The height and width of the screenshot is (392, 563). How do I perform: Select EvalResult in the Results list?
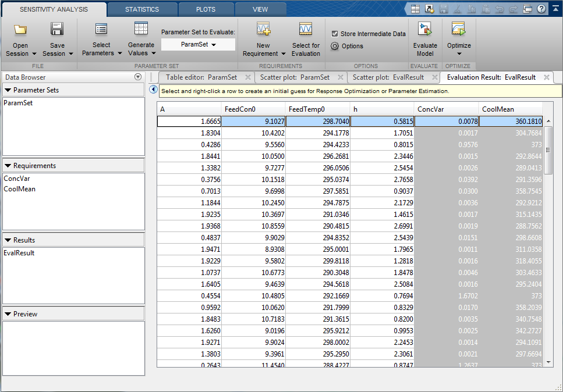pos(19,253)
